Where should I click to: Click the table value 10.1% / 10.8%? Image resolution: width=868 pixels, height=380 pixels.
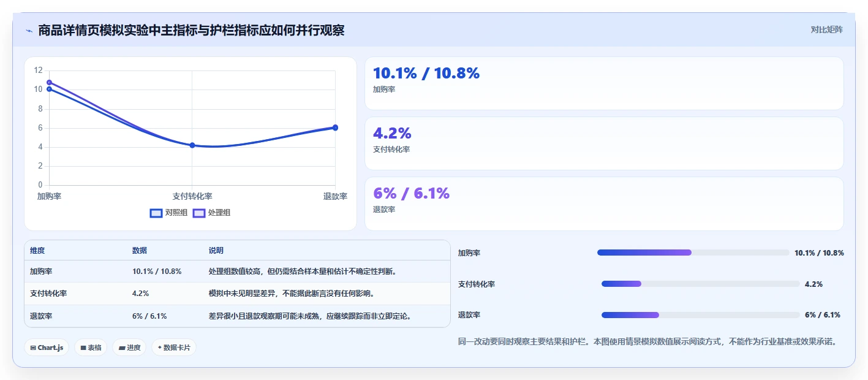(x=157, y=271)
